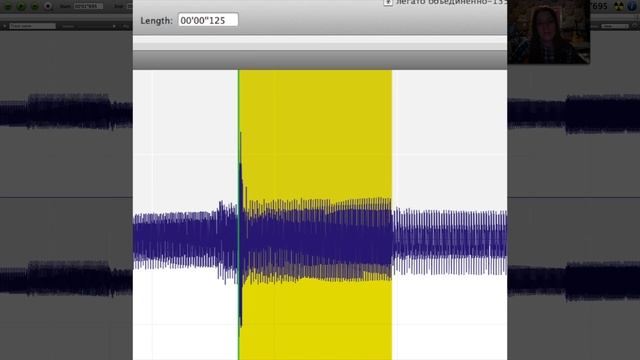This screenshot has width=640, height=360.
Task: Click the blue info icon at top right
Action: click(x=632, y=6)
